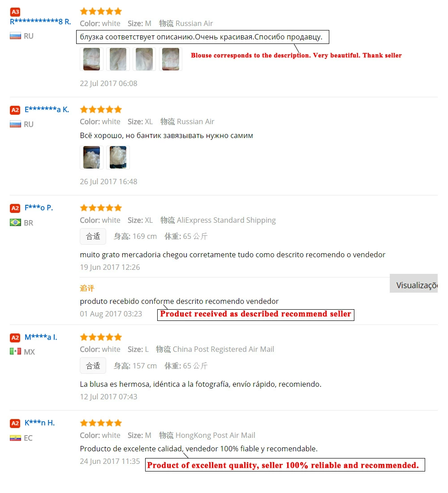Click the A2 badge next to F***o P.

[15, 208]
